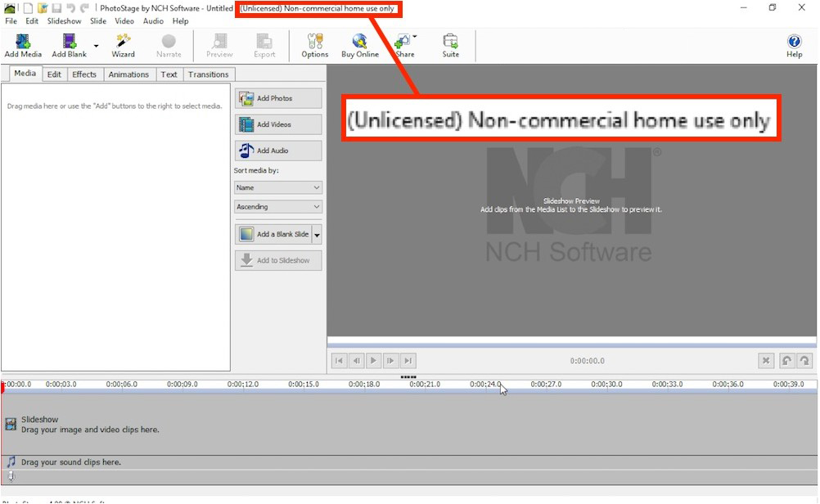Open the Slide menu
The image size is (820, 504).
pos(97,21)
